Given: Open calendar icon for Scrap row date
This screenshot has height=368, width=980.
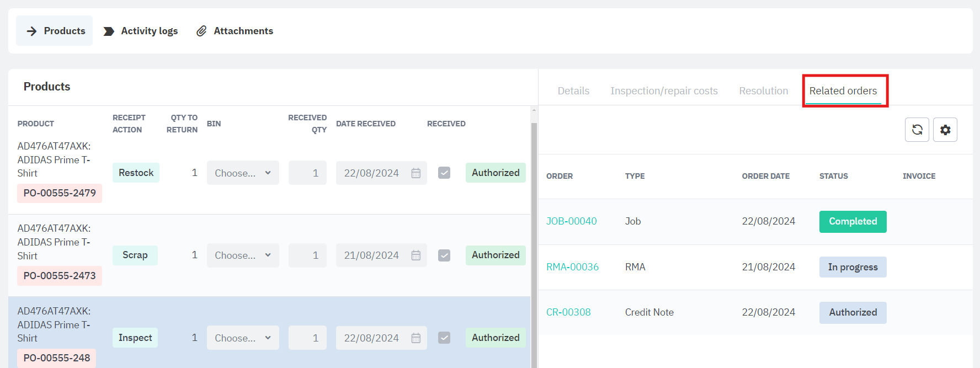Looking at the screenshot, I should coord(416,255).
